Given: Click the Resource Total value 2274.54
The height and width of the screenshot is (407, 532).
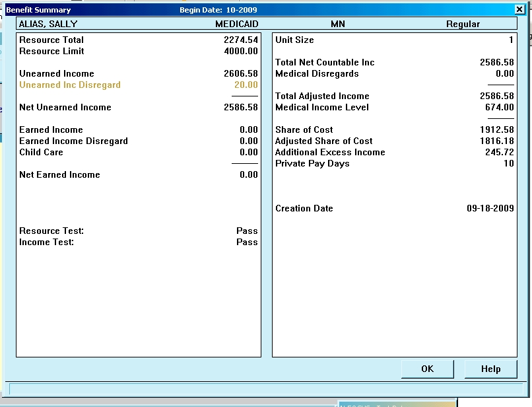Looking at the screenshot, I should (x=241, y=40).
